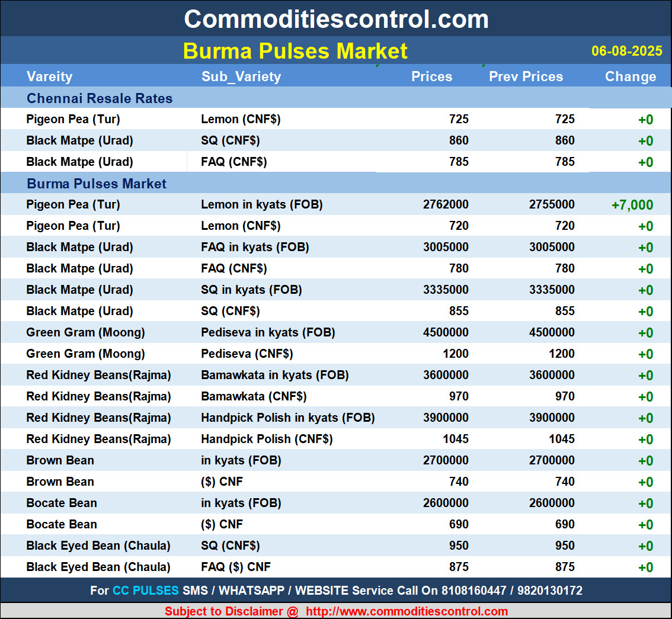Select the 4500000 current price cell

point(446,332)
